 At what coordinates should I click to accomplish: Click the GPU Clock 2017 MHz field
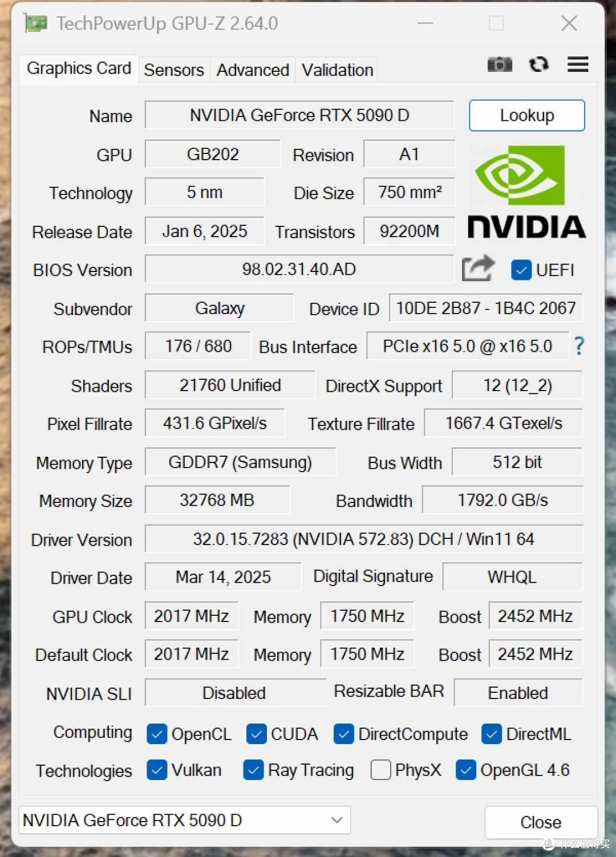tap(192, 616)
